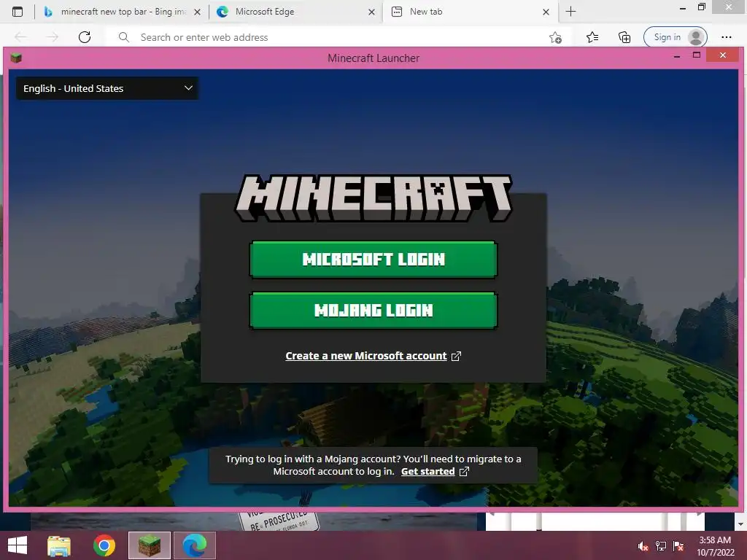The image size is (747, 560).
Task: Click the Edge forward arrow
Action: [x=53, y=37]
